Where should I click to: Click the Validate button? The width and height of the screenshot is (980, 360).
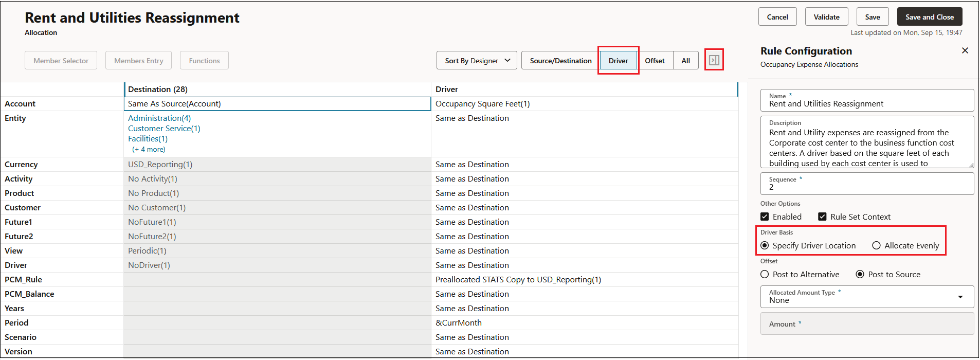826,17
